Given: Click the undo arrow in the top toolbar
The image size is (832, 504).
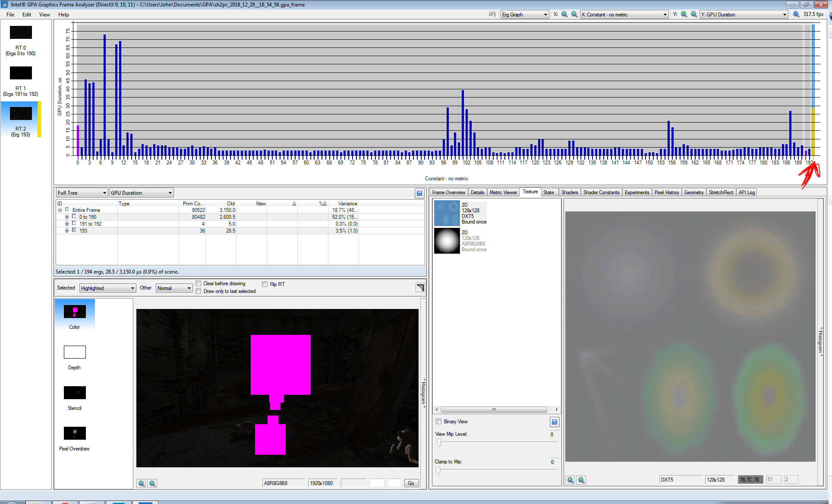Looking at the screenshot, I should pos(492,14).
